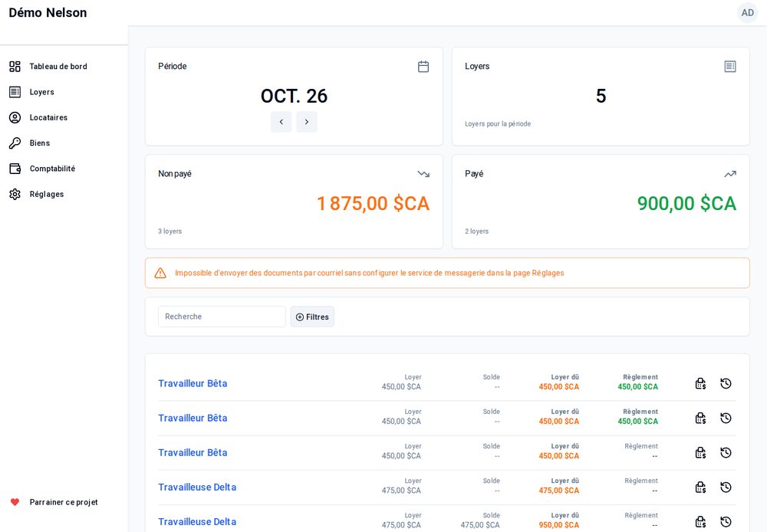Advance to next period with right chevron
The height and width of the screenshot is (532, 767).
[x=307, y=122]
